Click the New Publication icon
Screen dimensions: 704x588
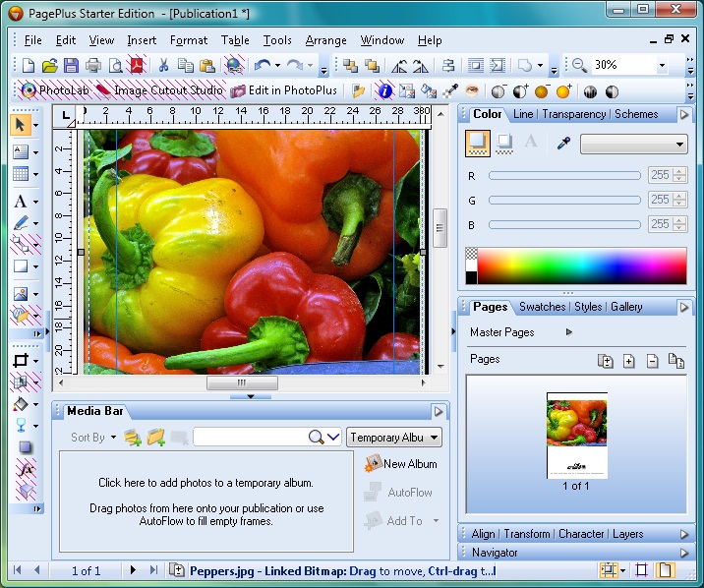(29, 66)
